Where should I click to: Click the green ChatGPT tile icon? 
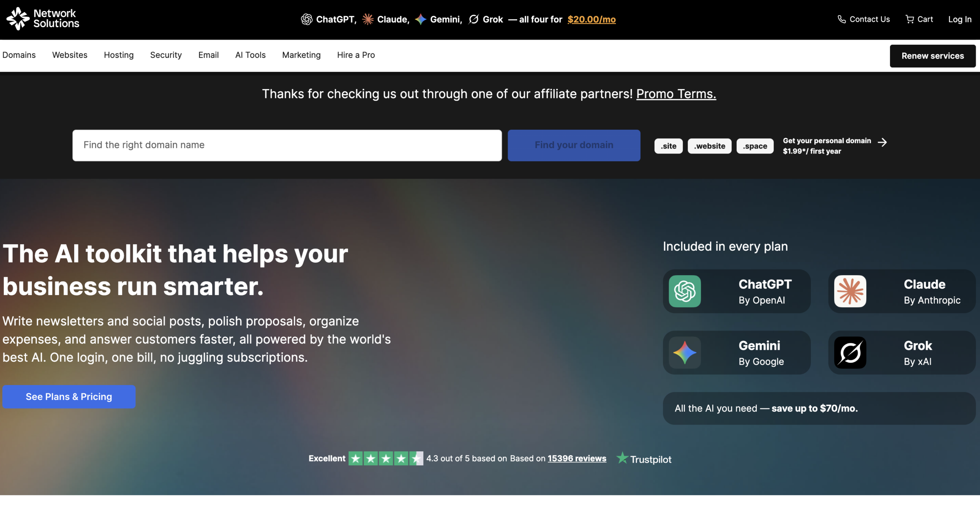pos(685,291)
